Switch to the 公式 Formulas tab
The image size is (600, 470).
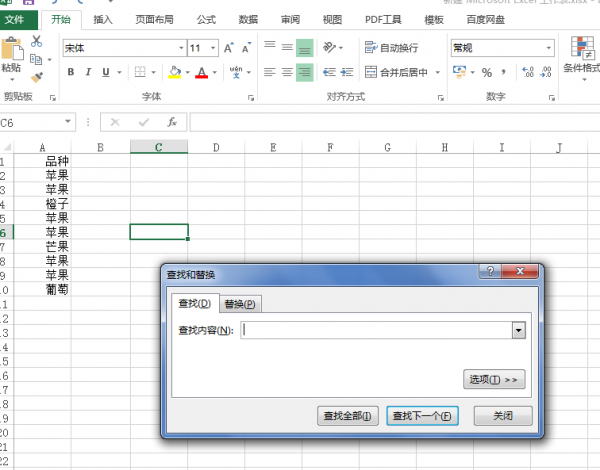pos(206,20)
